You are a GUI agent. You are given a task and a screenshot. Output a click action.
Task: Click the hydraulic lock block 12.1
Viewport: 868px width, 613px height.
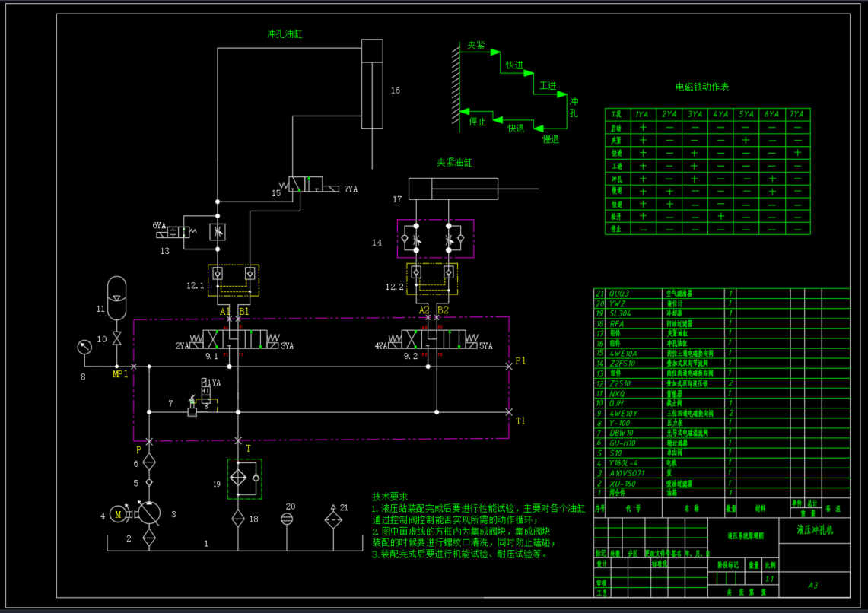click(234, 281)
